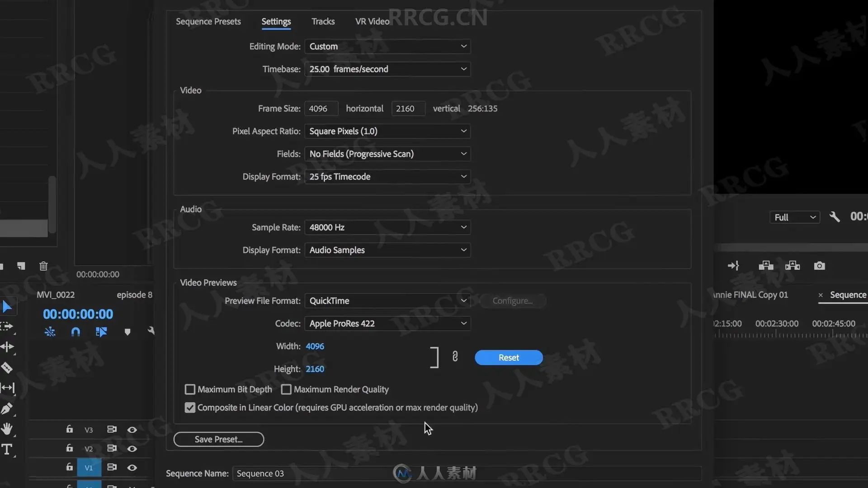The image size is (868, 488).
Task: Hide V2 track with eye icon
Action: (x=132, y=449)
